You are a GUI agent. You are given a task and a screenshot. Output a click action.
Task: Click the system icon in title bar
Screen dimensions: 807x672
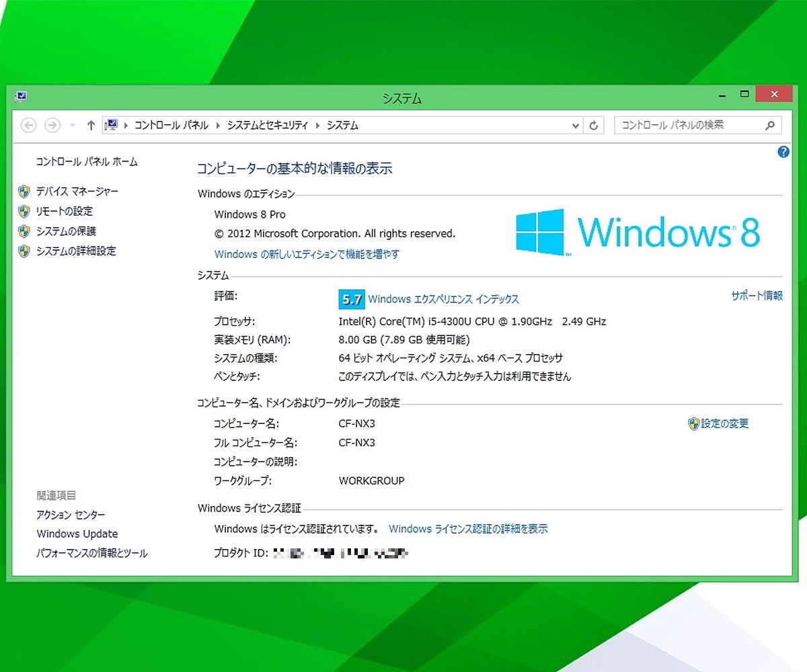click(x=20, y=97)
